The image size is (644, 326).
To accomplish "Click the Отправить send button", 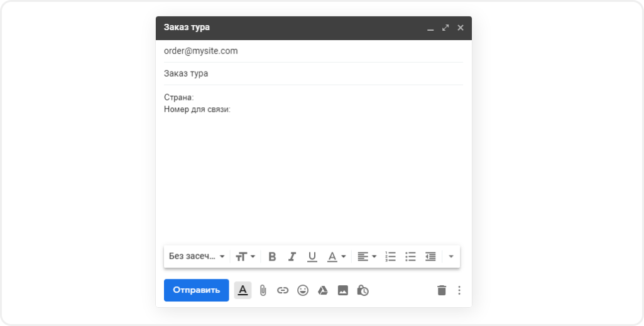I will point(197,290).
